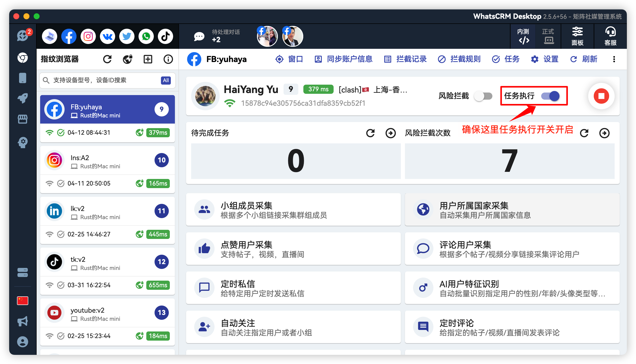Viewport: 636px width, 364px height.
Task: Click the red stop button
Action: 601,96
